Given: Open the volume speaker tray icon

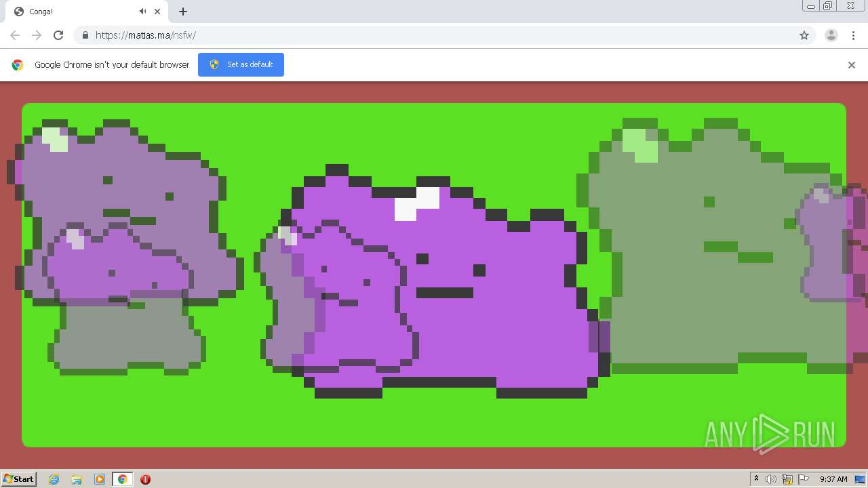Looking at the screenshot, I should pos(771,479).
